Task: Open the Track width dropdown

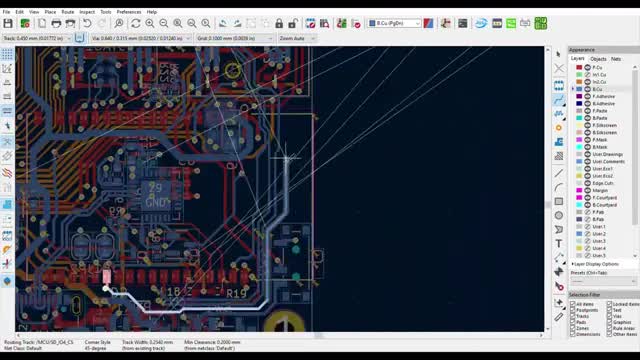Action: pyautogui.click(x=37, y=38)
